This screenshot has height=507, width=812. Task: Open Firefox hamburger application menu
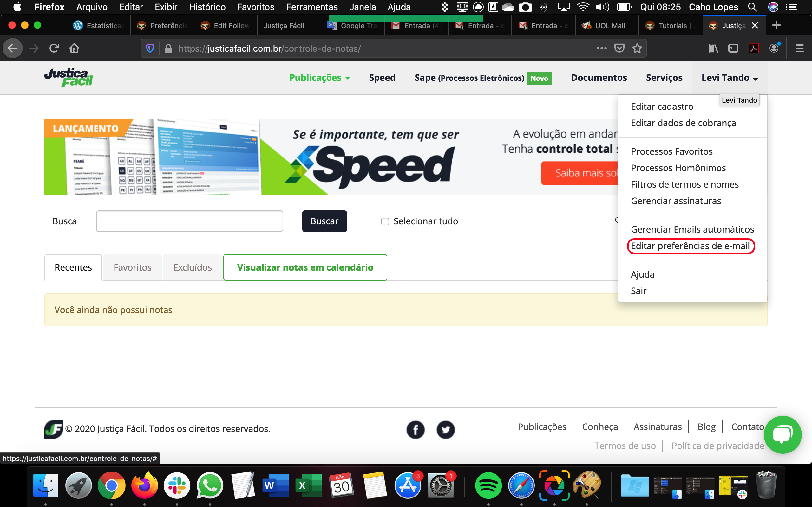tap(800, 48)
